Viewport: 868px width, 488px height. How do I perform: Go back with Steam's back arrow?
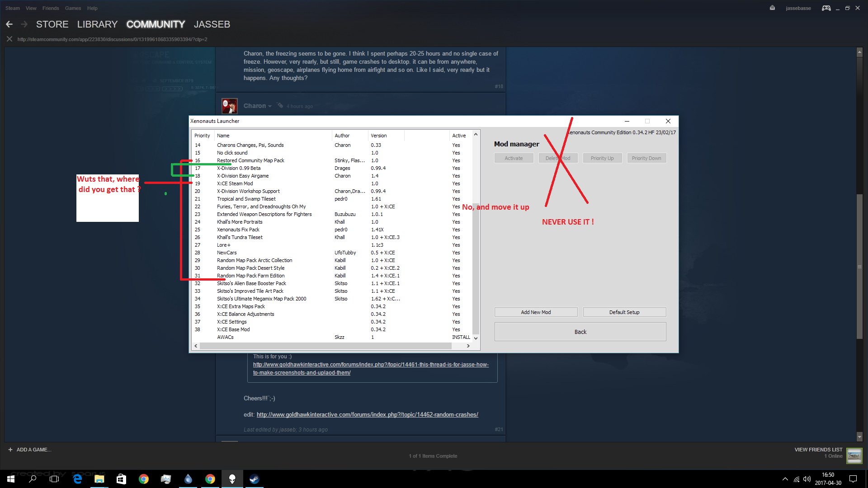click(x=9, y=24)
